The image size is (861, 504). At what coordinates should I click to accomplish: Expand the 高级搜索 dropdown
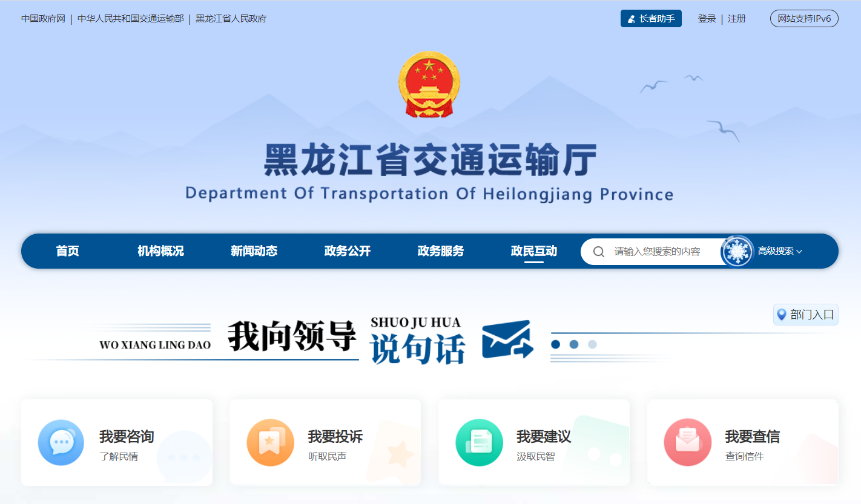coord(780,251)
